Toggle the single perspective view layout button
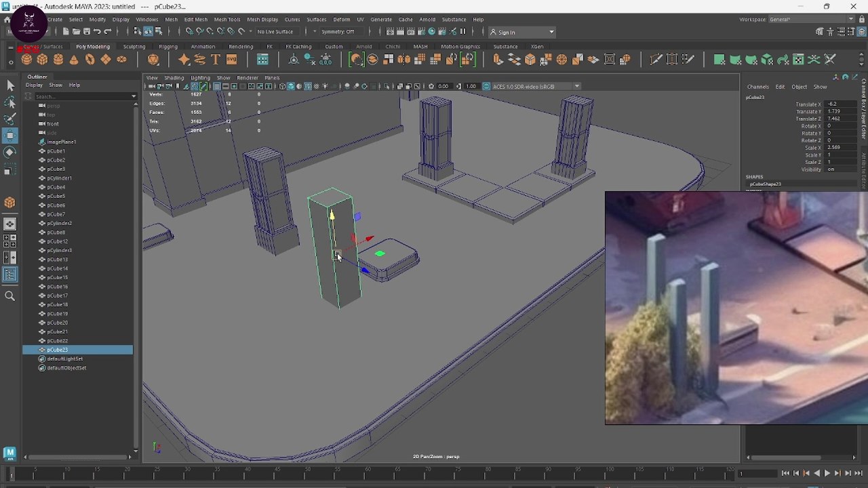Viewport: 868px width, 488px height. (x=9, y=224)
